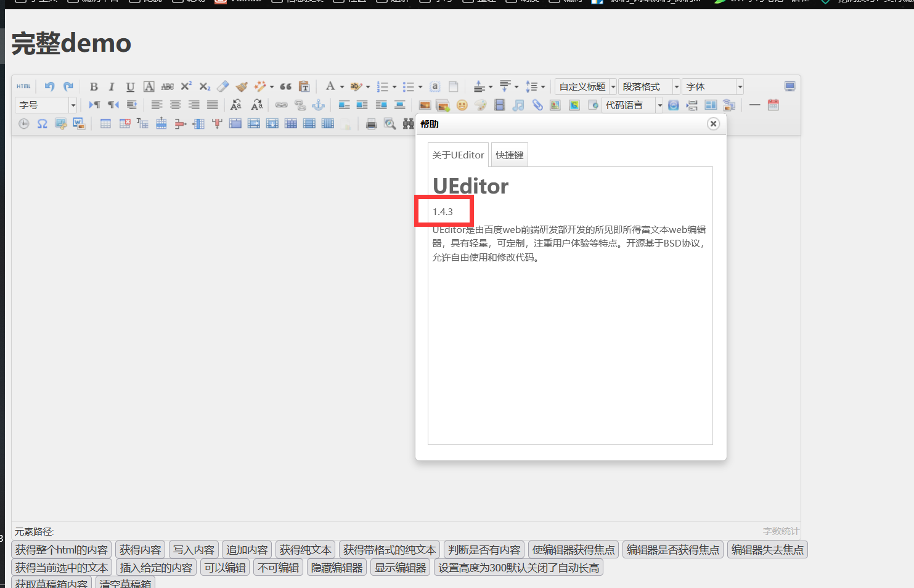Image resolution: width=914 pixels, height=588 pixels.
Task: Click the insert hyperlink chain icon
Action: [x=281, y=105]
